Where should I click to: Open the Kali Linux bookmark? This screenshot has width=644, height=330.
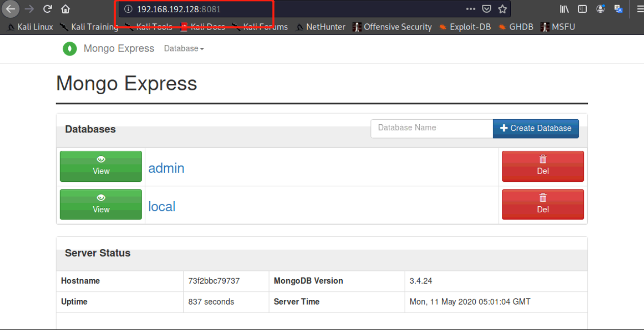click(30, 27)
